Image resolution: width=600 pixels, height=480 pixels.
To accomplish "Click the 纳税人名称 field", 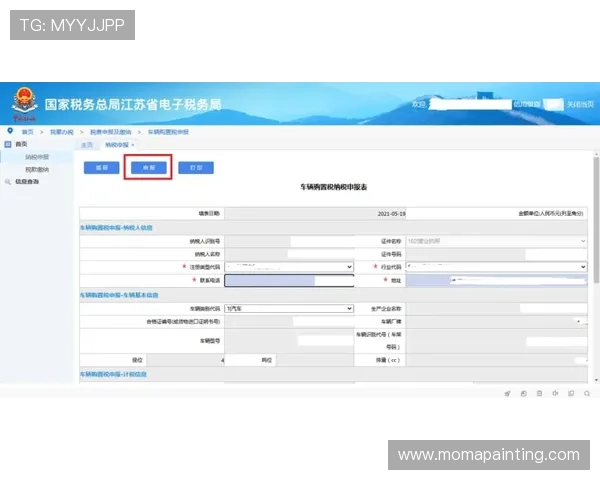I will coord(289,254).
